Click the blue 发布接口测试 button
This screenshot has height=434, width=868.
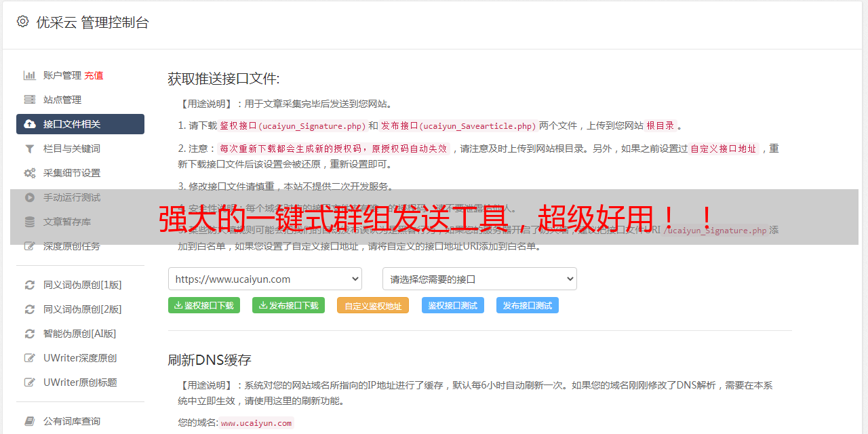[x=527, y=305]
